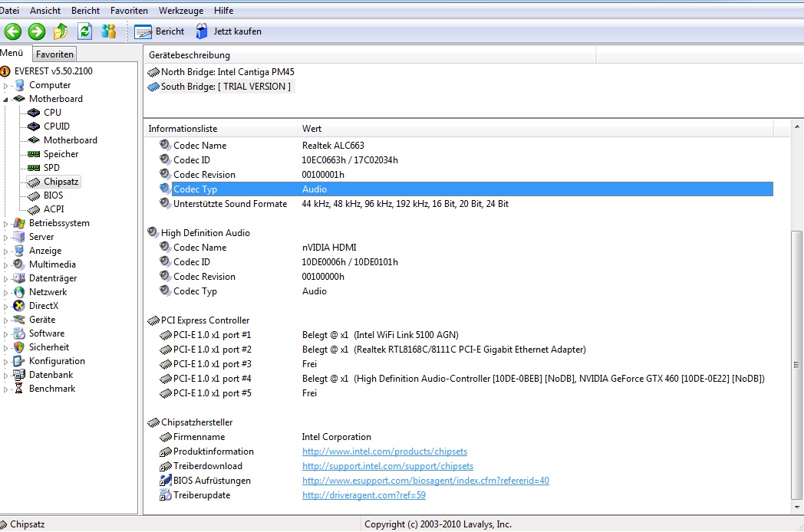Image resolution: width=804 pixels, height=532 pixels.
Task: Select EVEREST v5.50.2100 root node
Action: pos(54,71)
